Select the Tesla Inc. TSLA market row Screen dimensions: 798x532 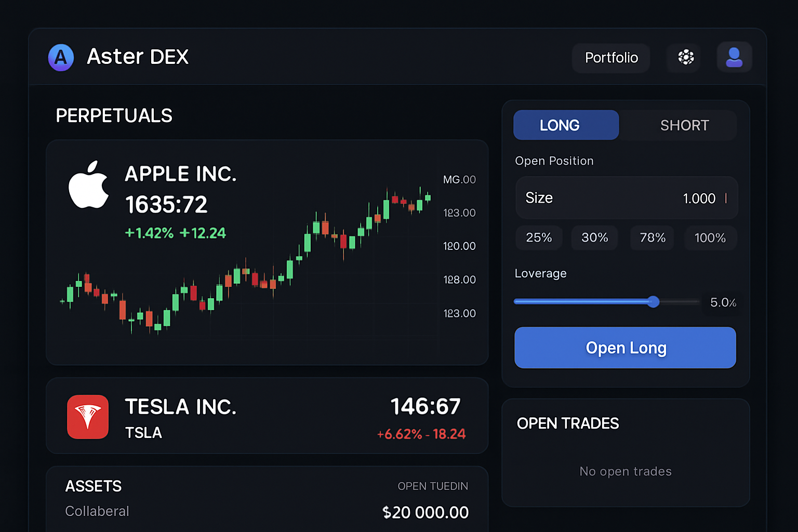click(x=267, y=416)
